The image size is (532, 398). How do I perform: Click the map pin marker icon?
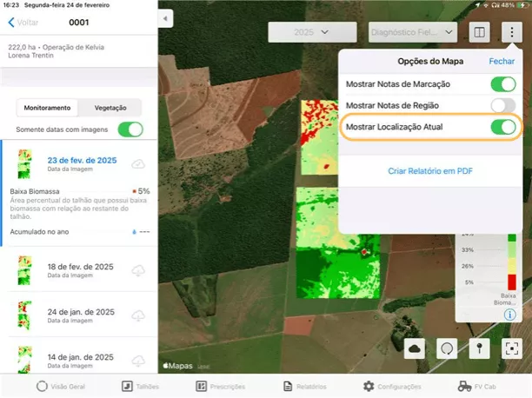click(479, 348)
